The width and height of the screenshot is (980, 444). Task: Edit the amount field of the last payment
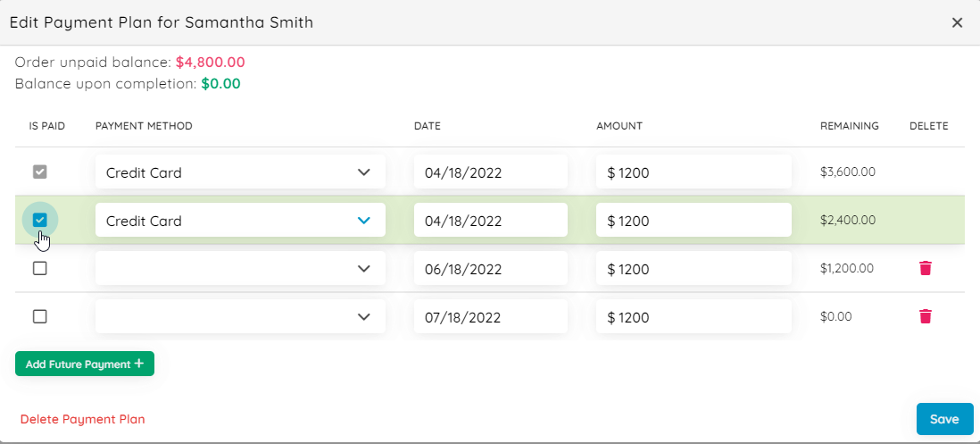pos(693,316)
